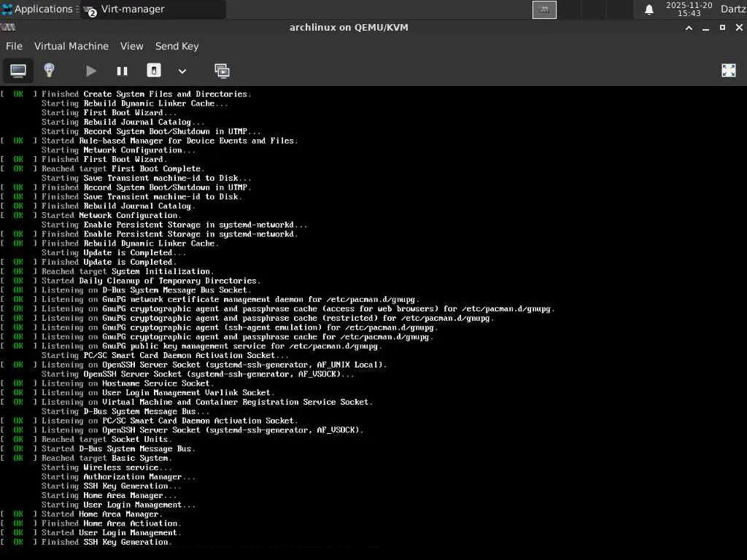Viewport: 747px width, 560px height.
Task: Switch console to fullscreen mode
Action: point(729,71)
